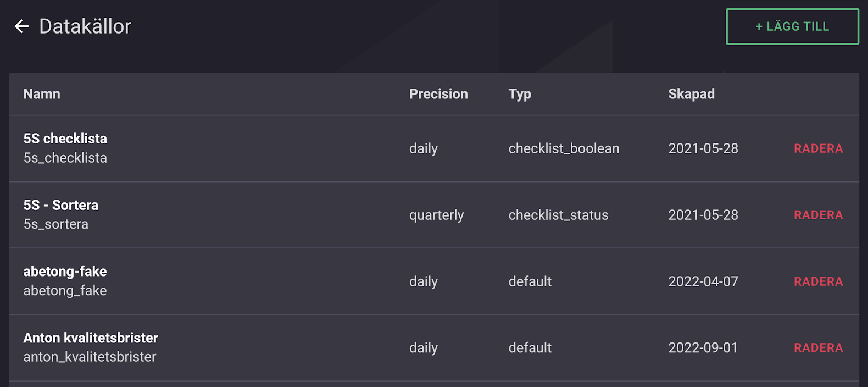
Task: Delete the 5S checklista data source
Action: [x=818, y=148]
